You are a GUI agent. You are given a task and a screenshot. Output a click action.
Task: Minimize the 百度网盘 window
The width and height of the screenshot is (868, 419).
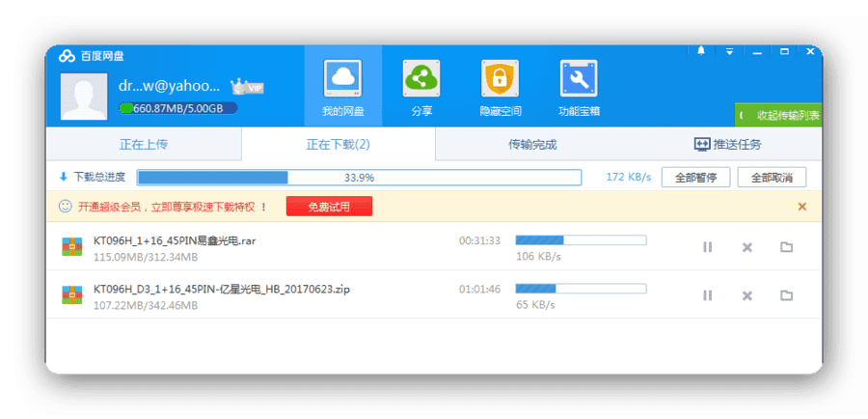pos(757,51)
